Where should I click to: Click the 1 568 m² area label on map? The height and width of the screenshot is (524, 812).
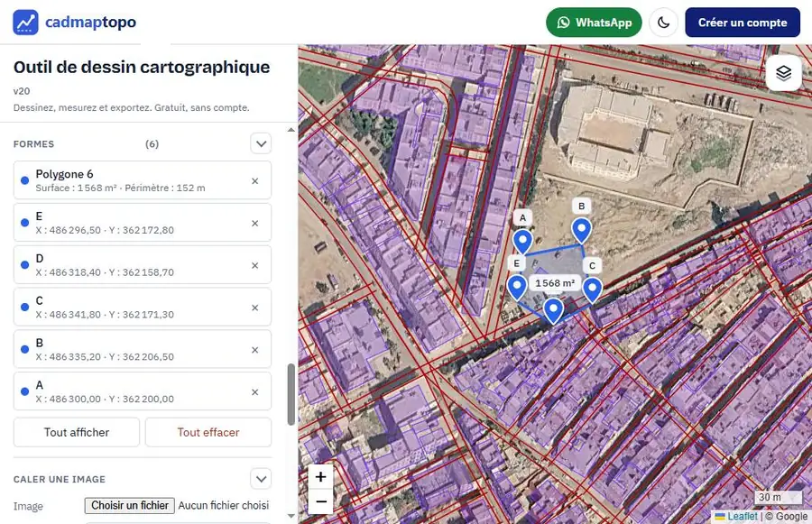point(555,283)
